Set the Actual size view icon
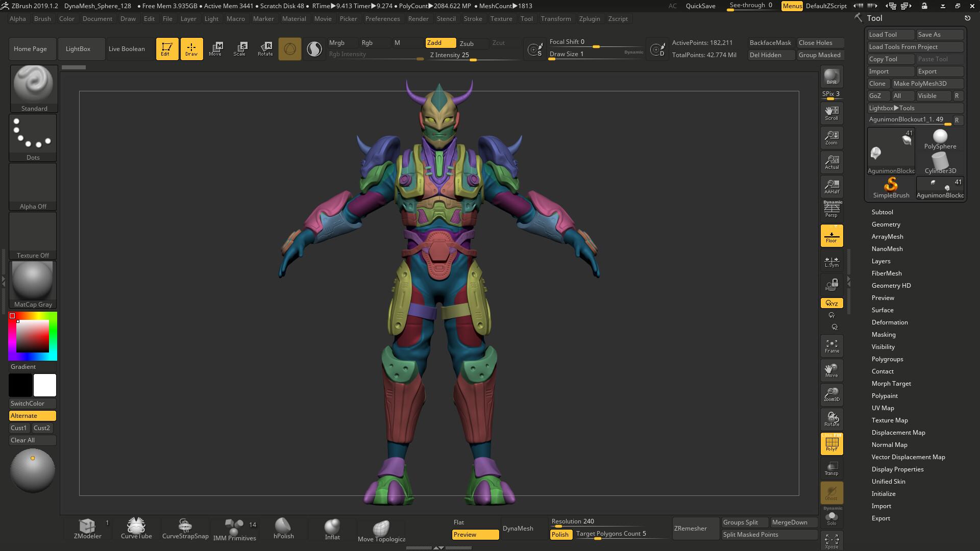Image resolution: width=980 pixels, height=551 pixels. pyautogui.click(x=831, y=162)
